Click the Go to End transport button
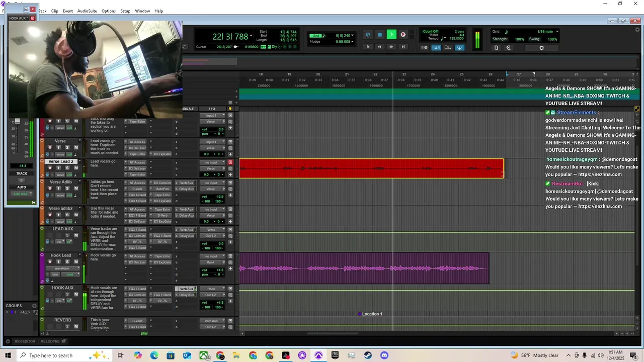This screenshot has height=362, width=644. (x=403, y=47)
